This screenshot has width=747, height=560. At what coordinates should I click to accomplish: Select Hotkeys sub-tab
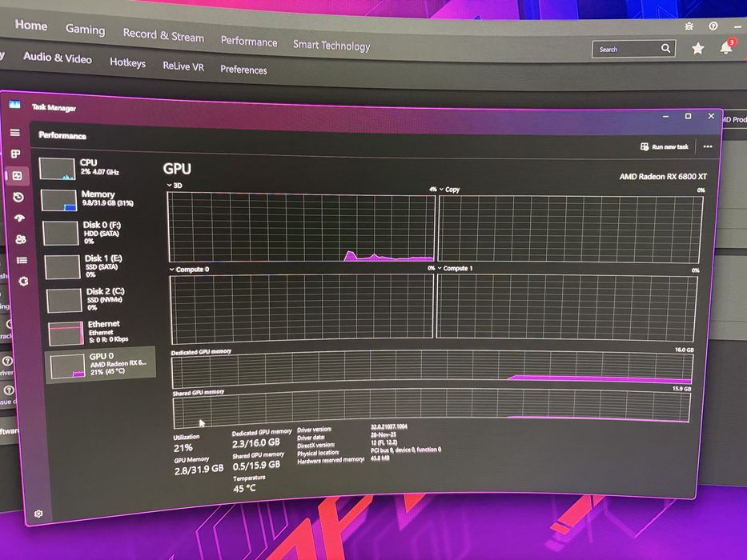(127, 62)
